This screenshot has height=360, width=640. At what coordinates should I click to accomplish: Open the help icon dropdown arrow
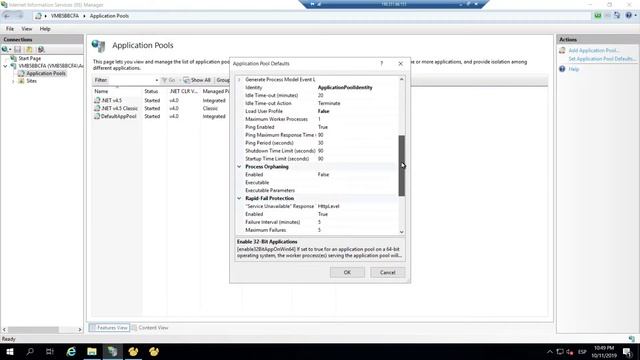click(635, 16)
